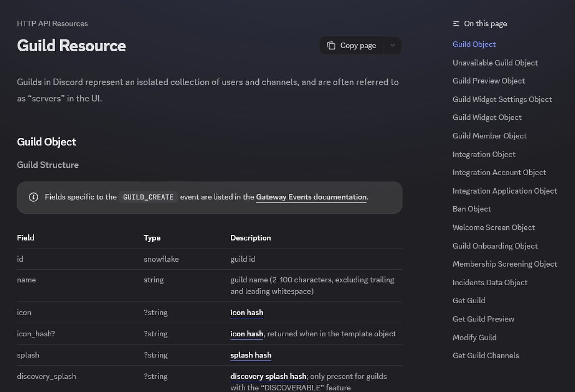Go to Modify Guild endpoint section
This screenshot has width=575, height=392.
pos(474,337)
